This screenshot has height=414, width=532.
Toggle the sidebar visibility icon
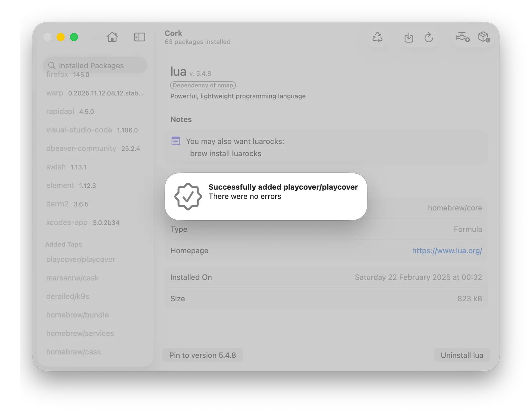pos(139,37)
